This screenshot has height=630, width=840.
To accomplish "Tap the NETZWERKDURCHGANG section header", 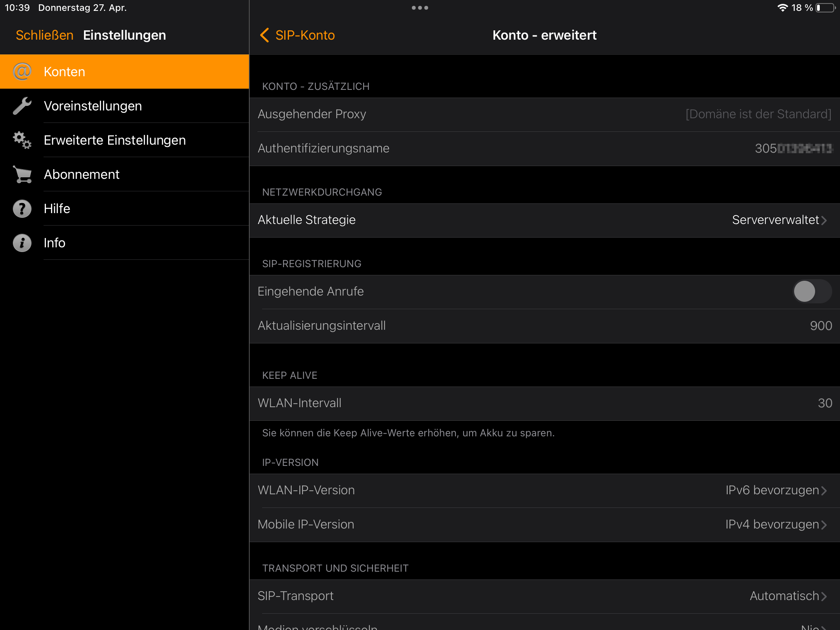I will [x=322, y=192].
